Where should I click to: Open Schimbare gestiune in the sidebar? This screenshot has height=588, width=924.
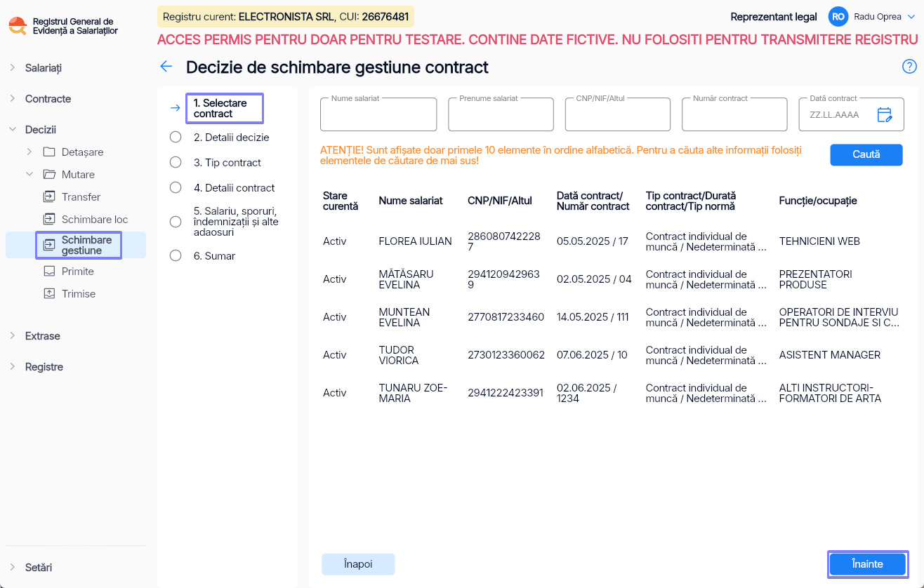coord(86,245)
